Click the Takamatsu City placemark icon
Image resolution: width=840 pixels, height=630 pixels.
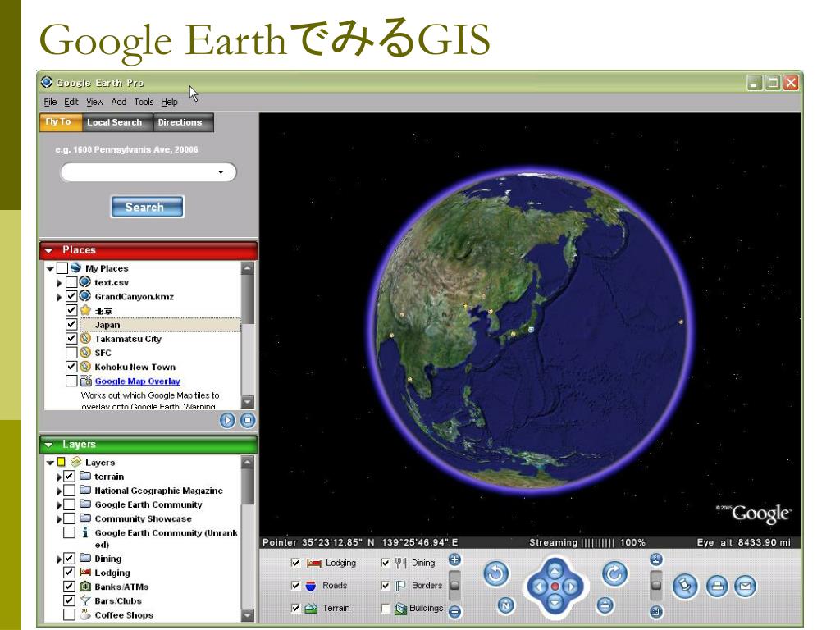pos(85,339)
